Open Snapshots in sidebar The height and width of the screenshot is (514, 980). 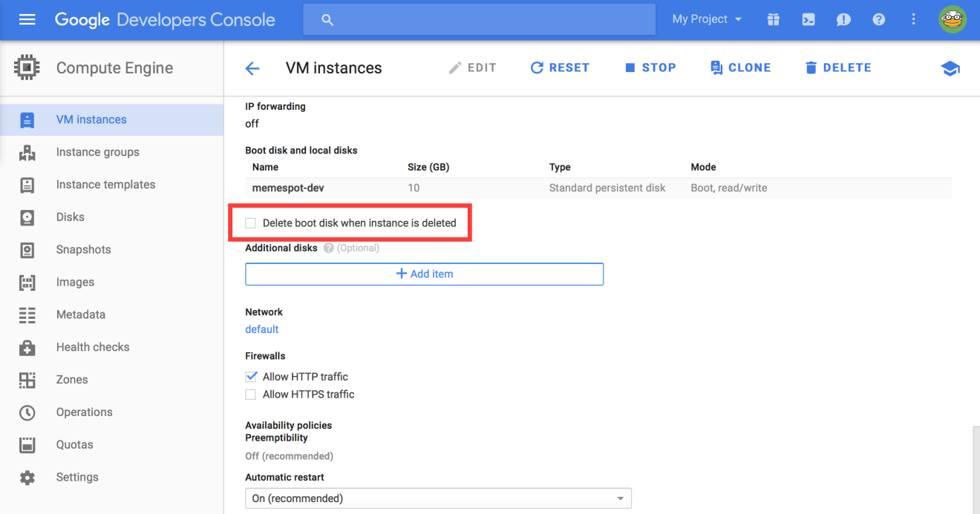point(83,250)
